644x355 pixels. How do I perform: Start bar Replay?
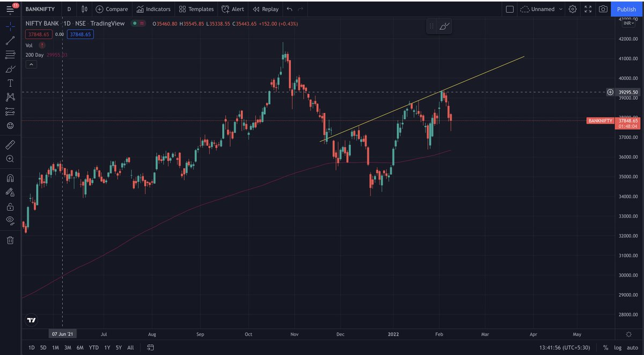click(265, 9)
